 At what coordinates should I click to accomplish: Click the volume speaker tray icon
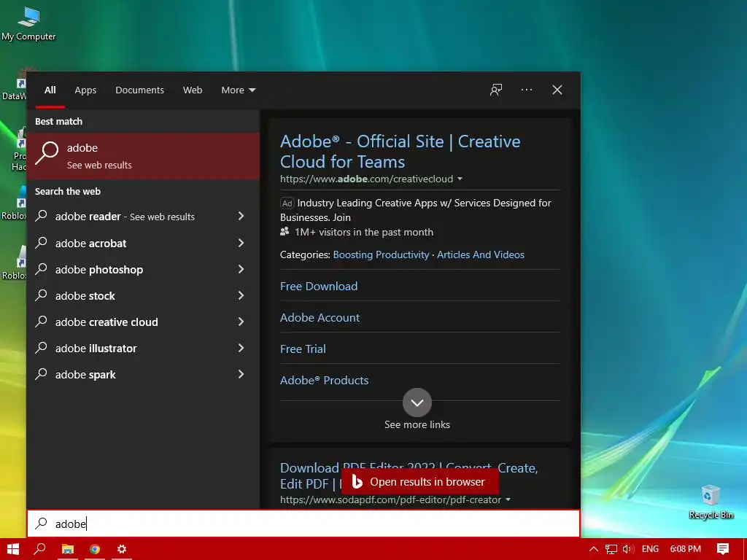(628, 549)
